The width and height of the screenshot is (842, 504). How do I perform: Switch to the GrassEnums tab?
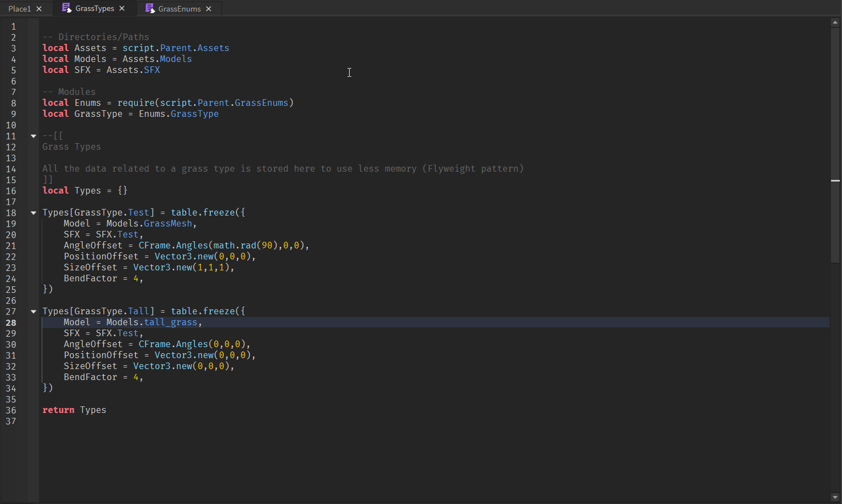[179, 9]
